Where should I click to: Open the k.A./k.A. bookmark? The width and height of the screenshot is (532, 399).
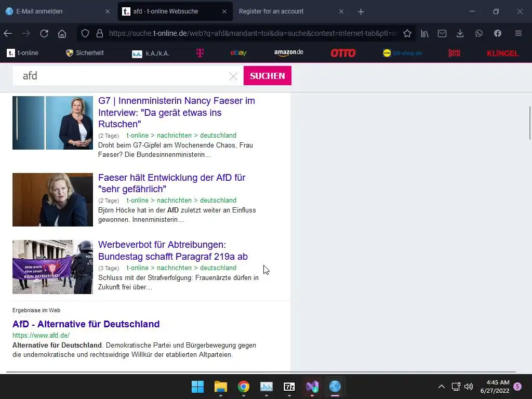(151, 54)
